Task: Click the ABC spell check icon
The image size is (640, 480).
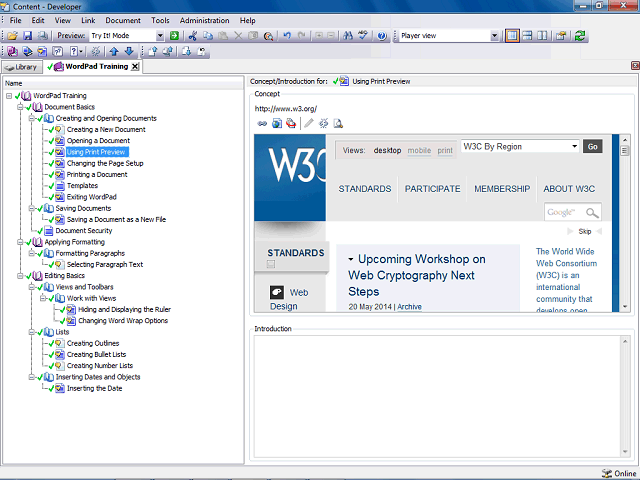Action: point(363,36)
